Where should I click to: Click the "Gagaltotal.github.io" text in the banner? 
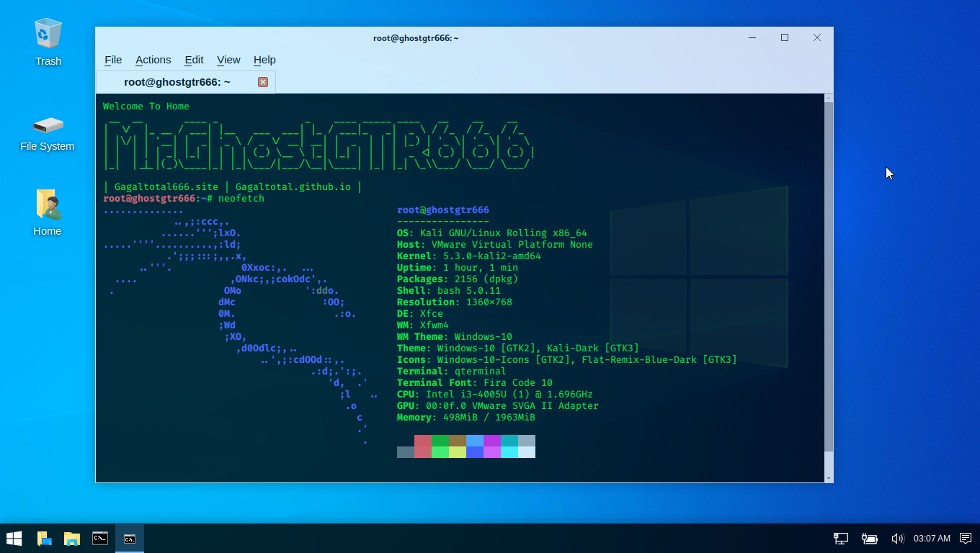293,187
